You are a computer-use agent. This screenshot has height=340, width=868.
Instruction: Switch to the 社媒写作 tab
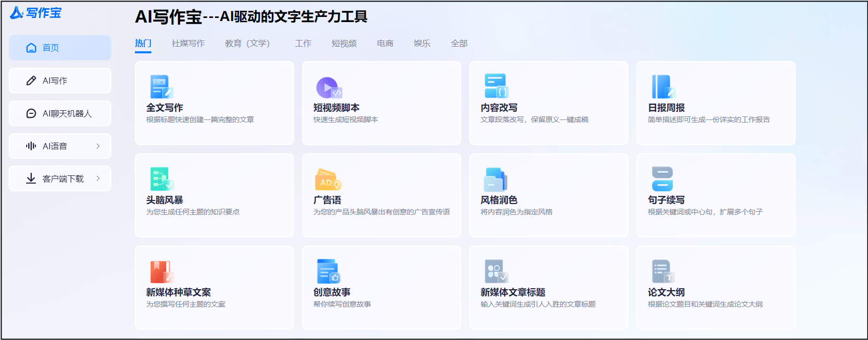click(188, 44)
